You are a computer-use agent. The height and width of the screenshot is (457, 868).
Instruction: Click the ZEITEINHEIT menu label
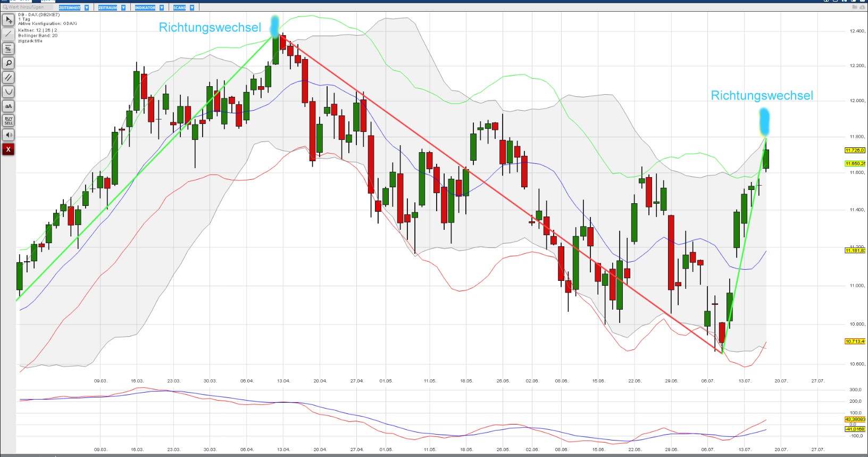[x=70, y=7]
